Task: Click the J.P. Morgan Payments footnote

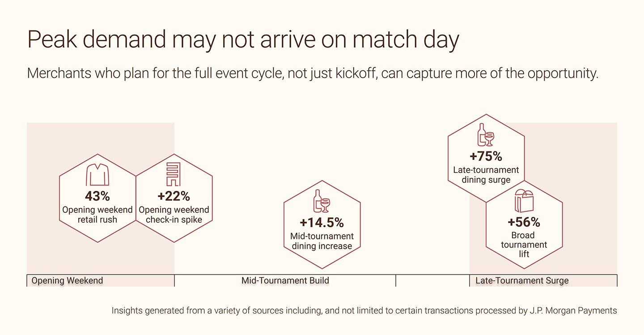Action: (x=364, y=310)
